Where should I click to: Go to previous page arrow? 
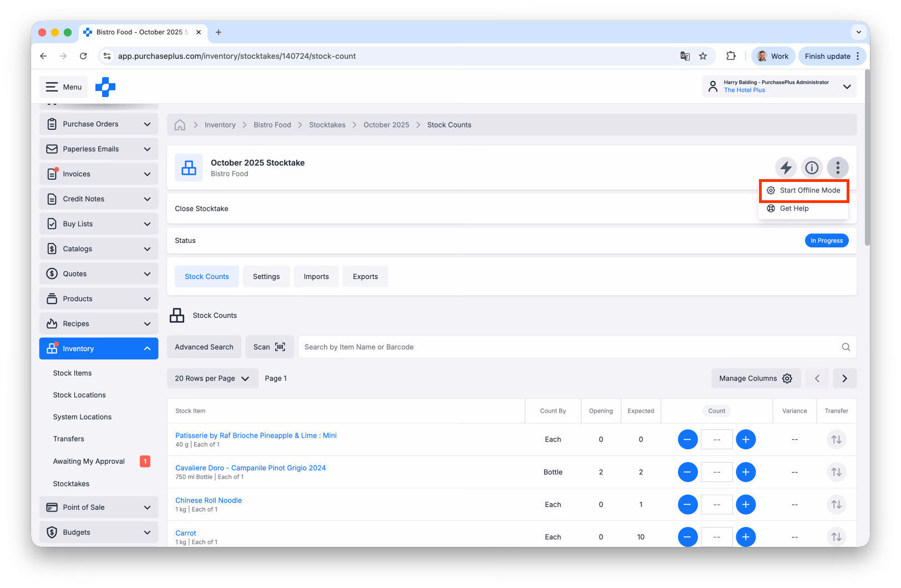(817, 378)
